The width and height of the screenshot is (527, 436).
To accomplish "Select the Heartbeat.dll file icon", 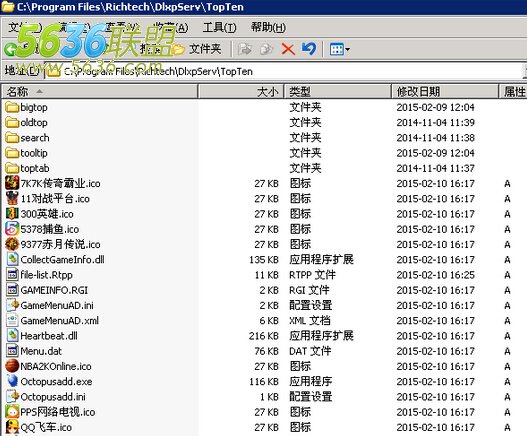I will (12, 336).
